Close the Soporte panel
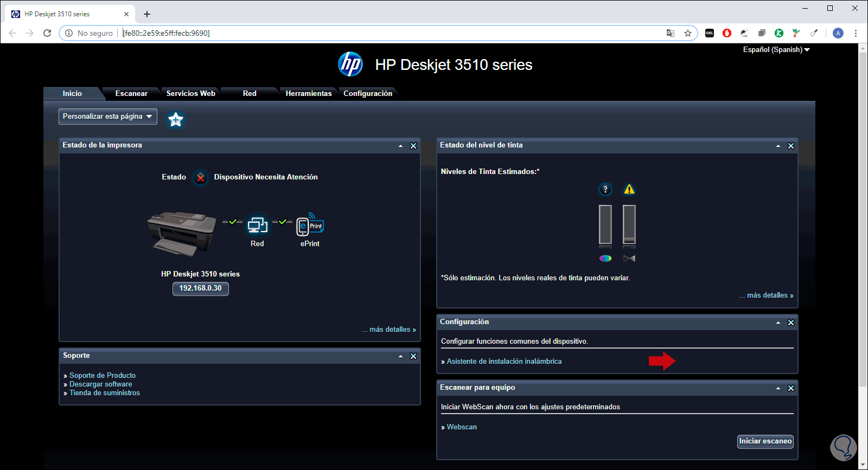Image resolution: width=868 pixels, height=470 pixels. point(413,356)
